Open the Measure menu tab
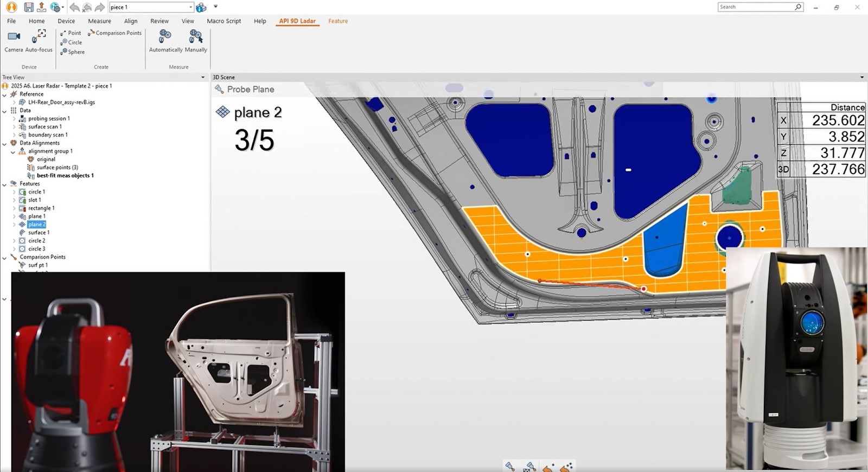 (99, 21)
